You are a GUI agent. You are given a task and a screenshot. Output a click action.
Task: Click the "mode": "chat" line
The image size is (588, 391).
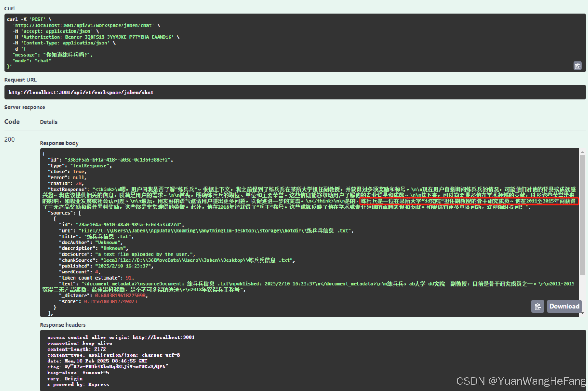tap(32, 61)
